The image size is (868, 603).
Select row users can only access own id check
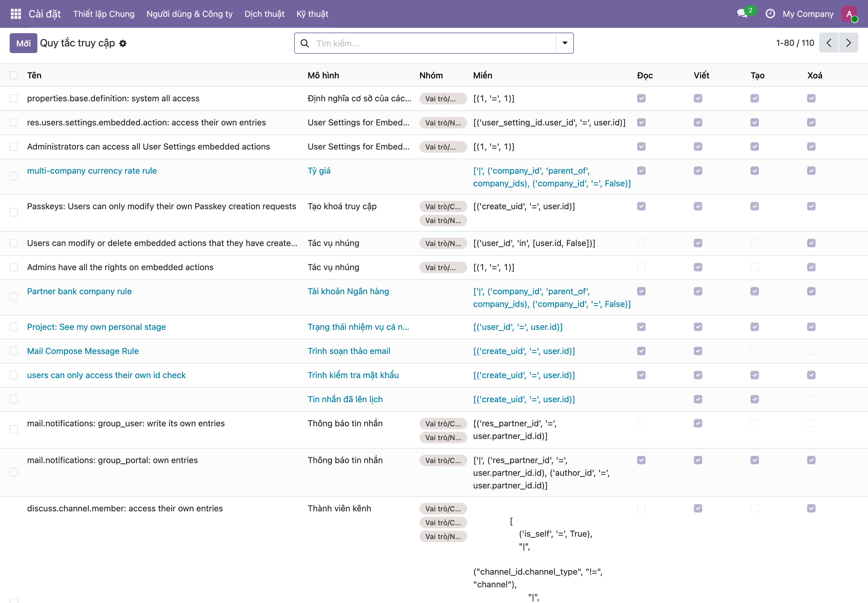click(14, 375)
